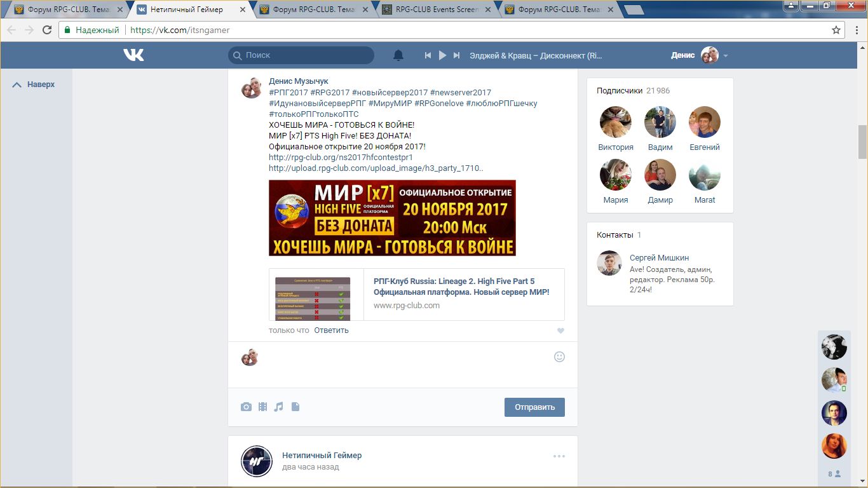
Task: Skip to next track in header player
Action: coord(456,55)
